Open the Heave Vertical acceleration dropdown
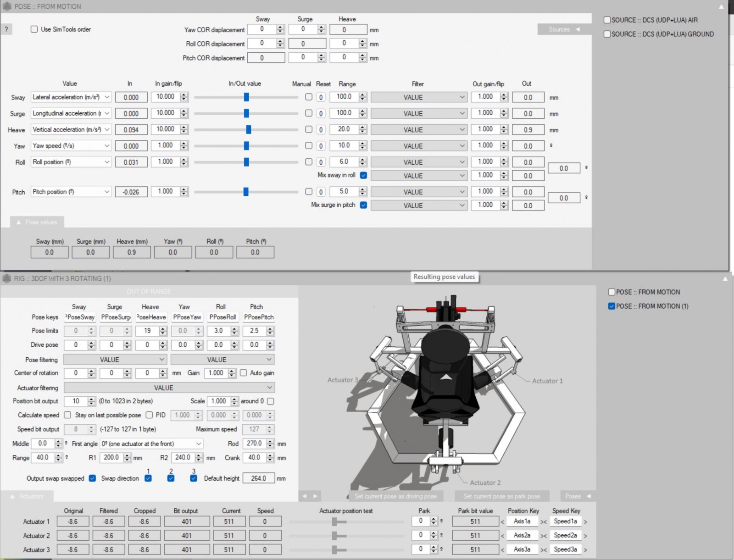The image size is (734, 560). click(x=71, y=129)
